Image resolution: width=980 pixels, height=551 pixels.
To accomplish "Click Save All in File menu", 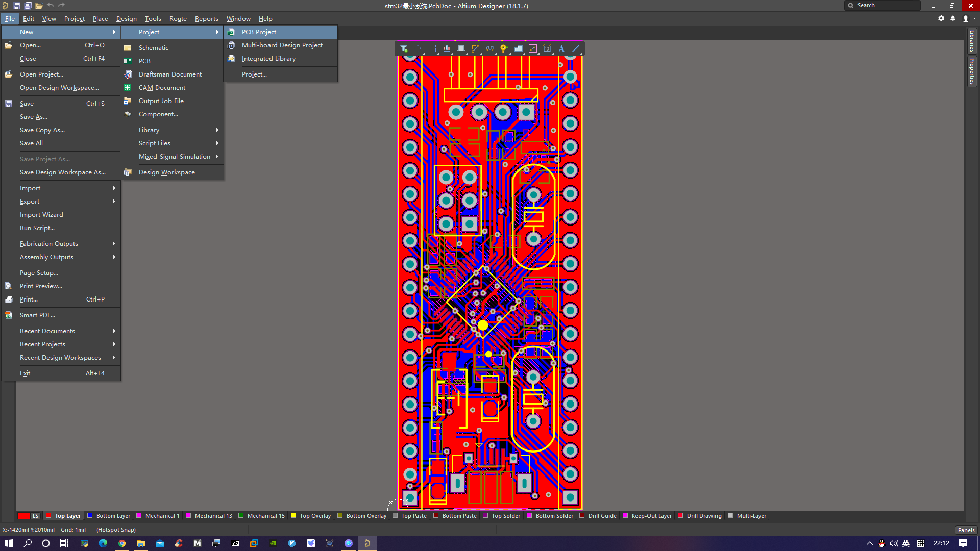I will (x=61, y=143).
